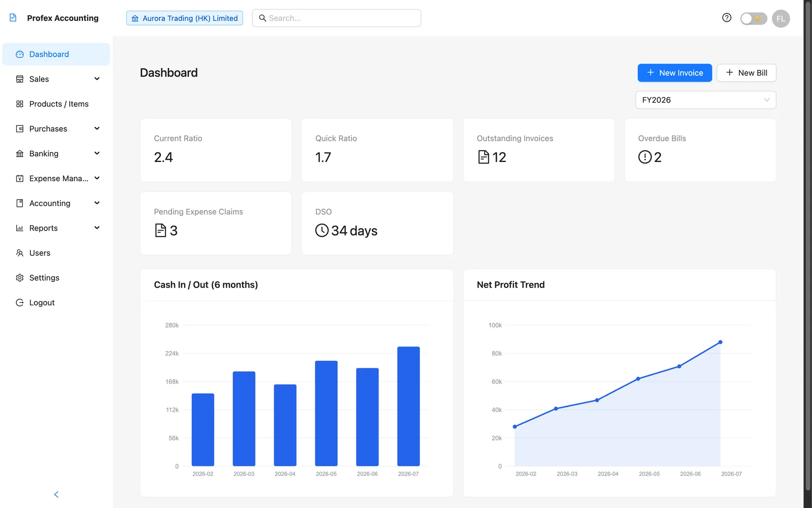Screen dimensions: 812x508
Task: Click the Cash In / Out (6 months) heading
Action: pos(206,285)
